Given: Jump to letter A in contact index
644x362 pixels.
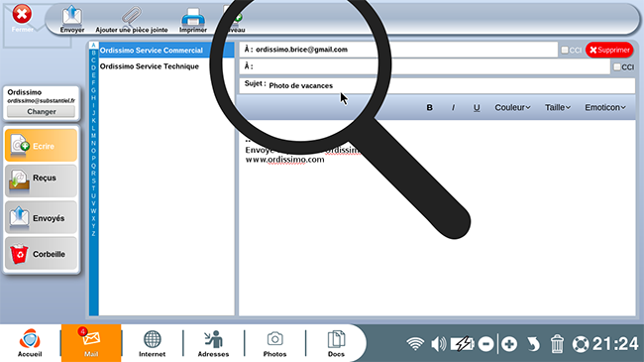Looking at the screenshot, I should click(x=94, y=46).
